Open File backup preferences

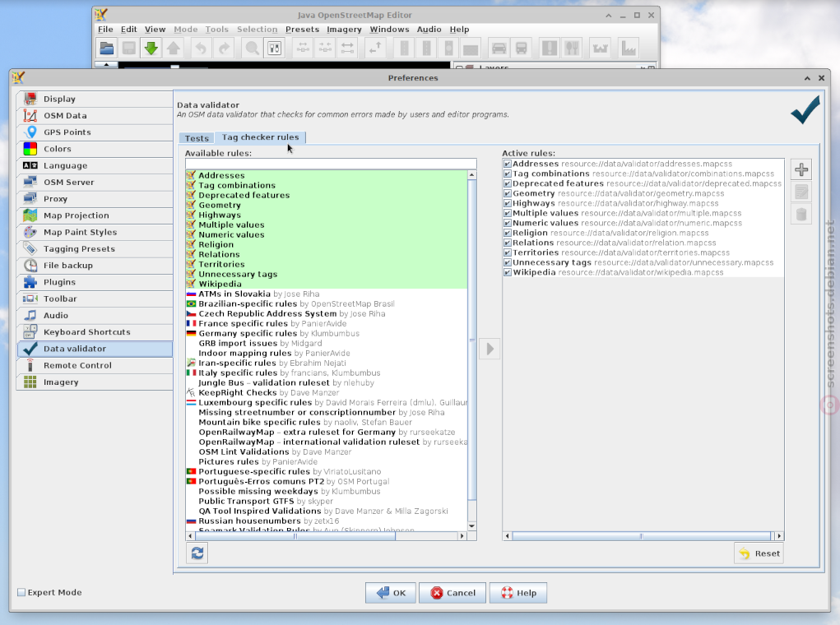click(x=95, y=265)
